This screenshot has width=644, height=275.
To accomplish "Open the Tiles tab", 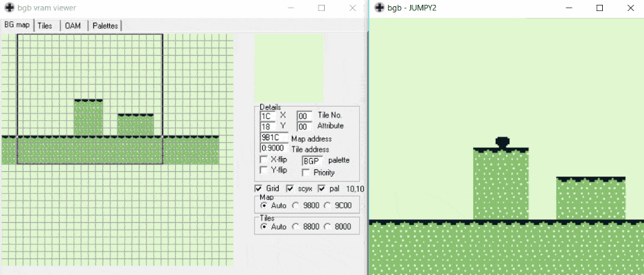I will (45, 25).
